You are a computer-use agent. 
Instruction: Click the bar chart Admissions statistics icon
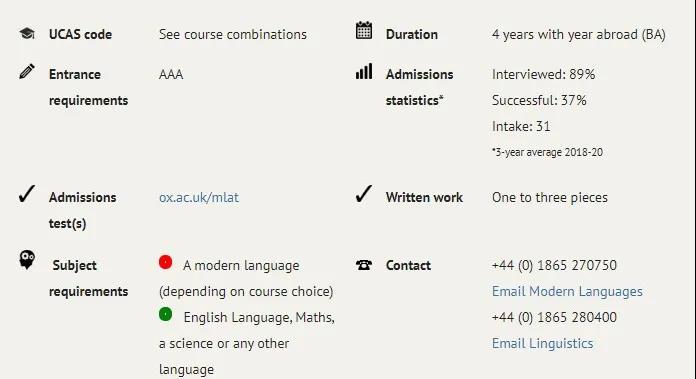tap(364, 71)
